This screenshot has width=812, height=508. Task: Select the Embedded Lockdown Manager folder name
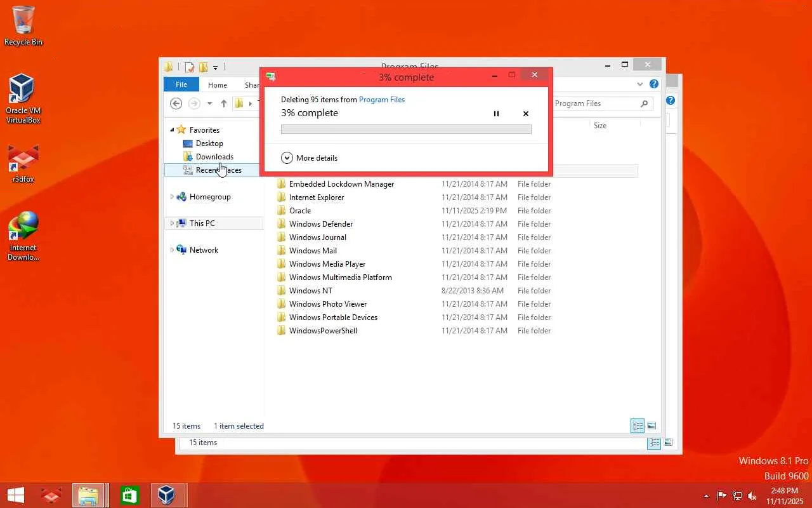coord(342,184)
